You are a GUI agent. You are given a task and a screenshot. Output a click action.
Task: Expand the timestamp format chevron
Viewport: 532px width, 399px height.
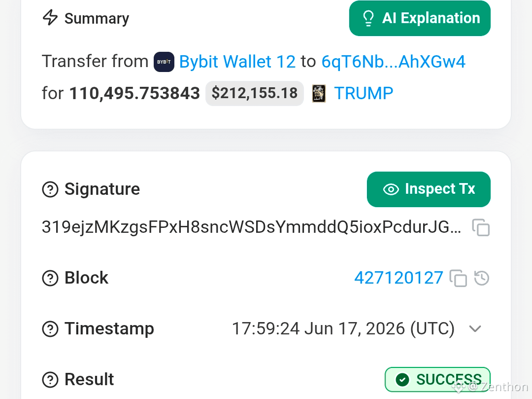point(475,328)
